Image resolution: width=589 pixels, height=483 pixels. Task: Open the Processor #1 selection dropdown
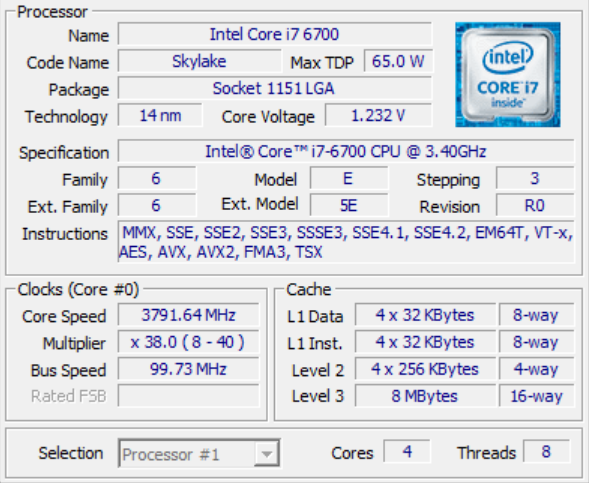click(199, 453)
